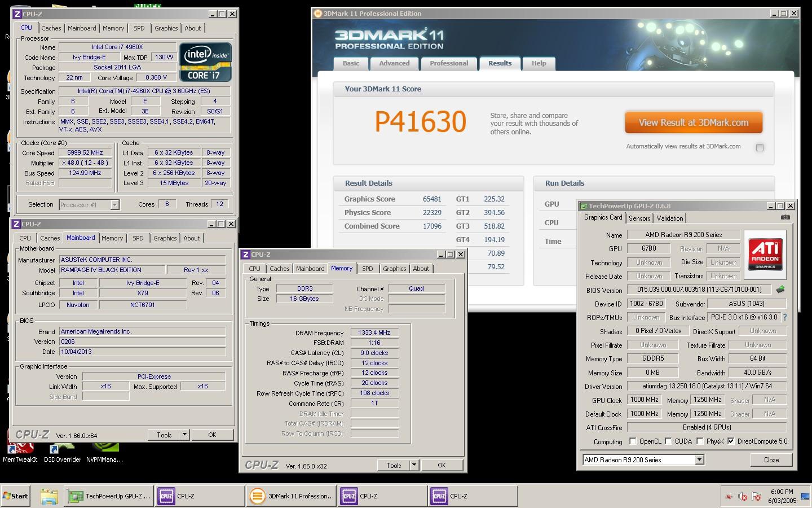The width and height of the screenshot is (812, 508).
Task: Toggle the CUDA checkbox in GPU-Z
Action: tap(669, 441)
